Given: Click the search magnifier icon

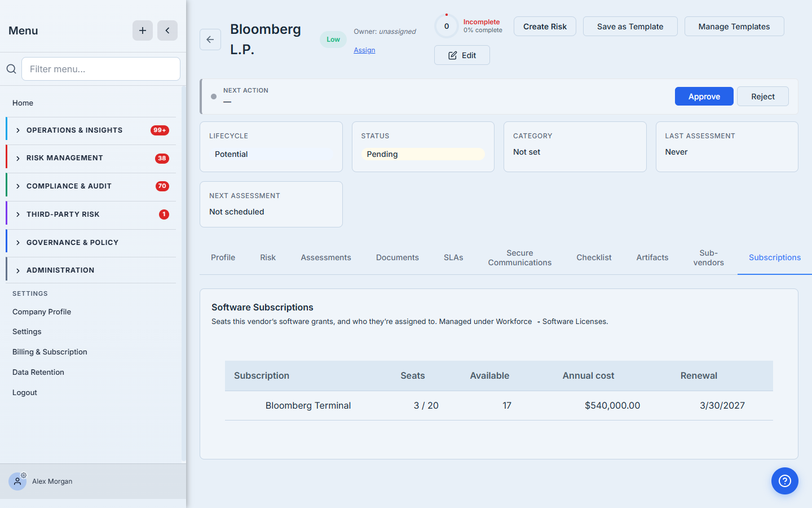Looking at the screenshot, I should [11, 69].
